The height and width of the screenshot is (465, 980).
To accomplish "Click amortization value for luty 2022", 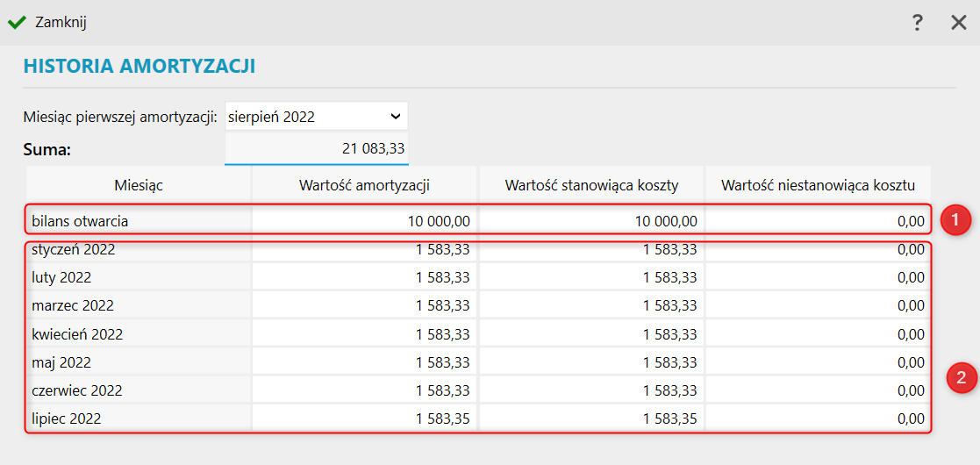I will (364, 277).
